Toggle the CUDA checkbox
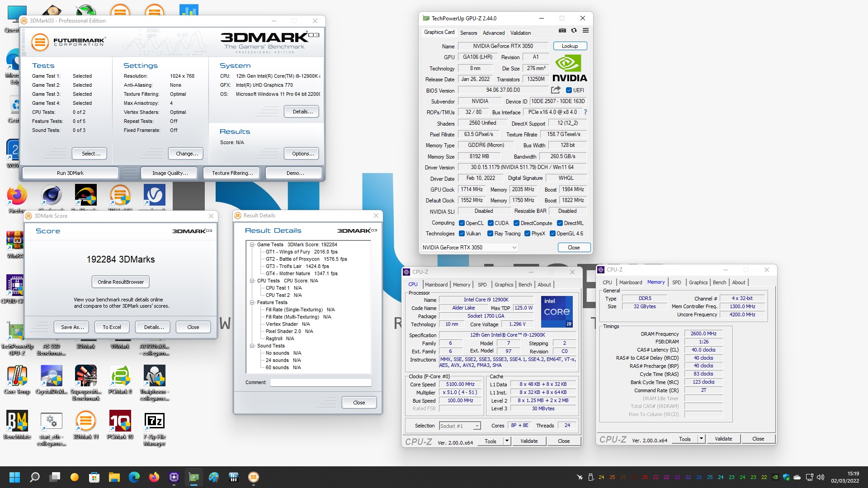 point(491,223)
